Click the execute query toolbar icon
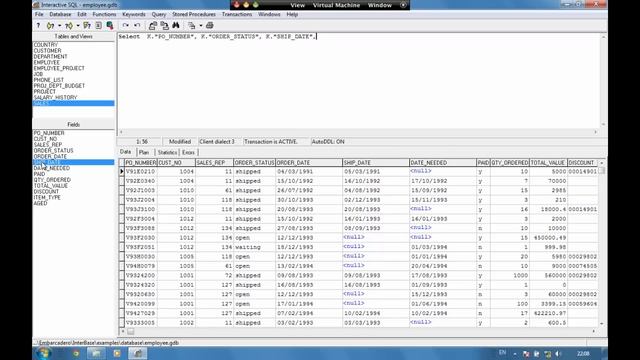This screenshot has height=360, width=640. point(87,25)
